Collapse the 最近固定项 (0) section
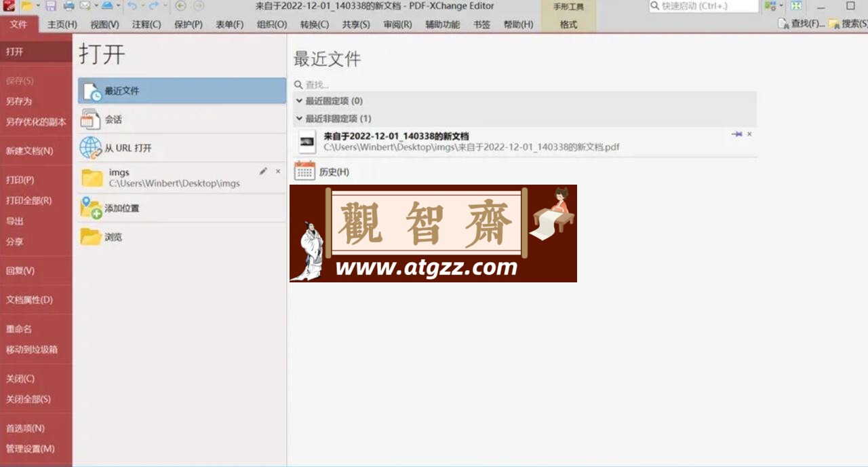Screen dimensions: 868x467 coord(299,100)
